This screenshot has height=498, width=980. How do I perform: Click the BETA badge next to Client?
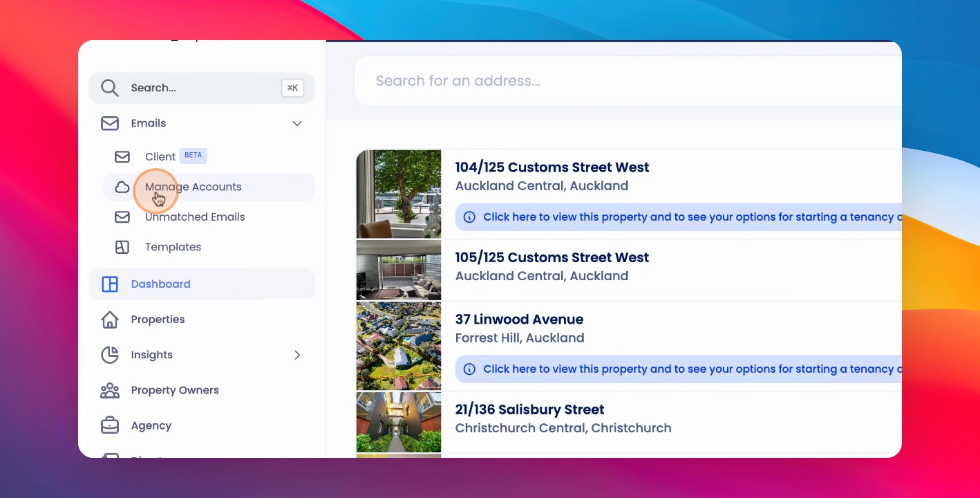[194, 156]
